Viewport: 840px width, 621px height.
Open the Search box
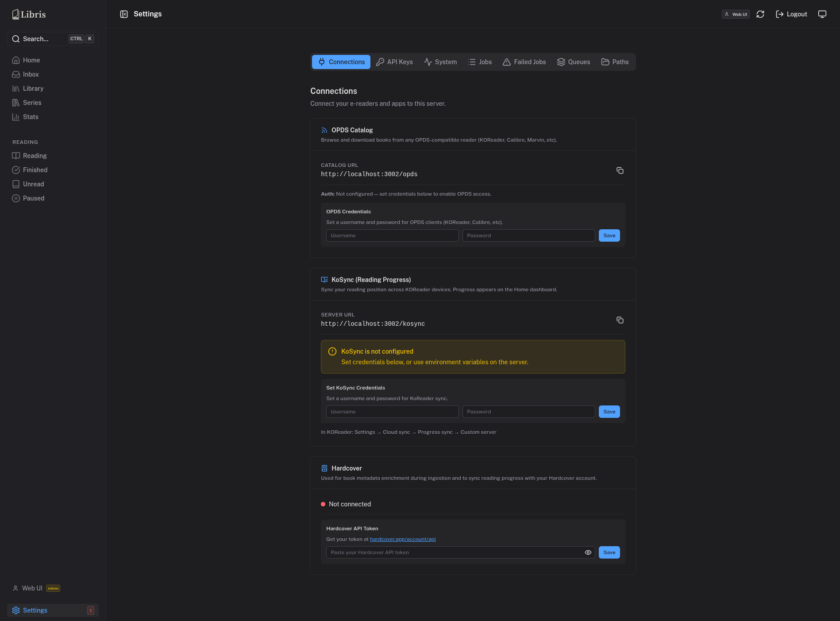coord(53,39)
